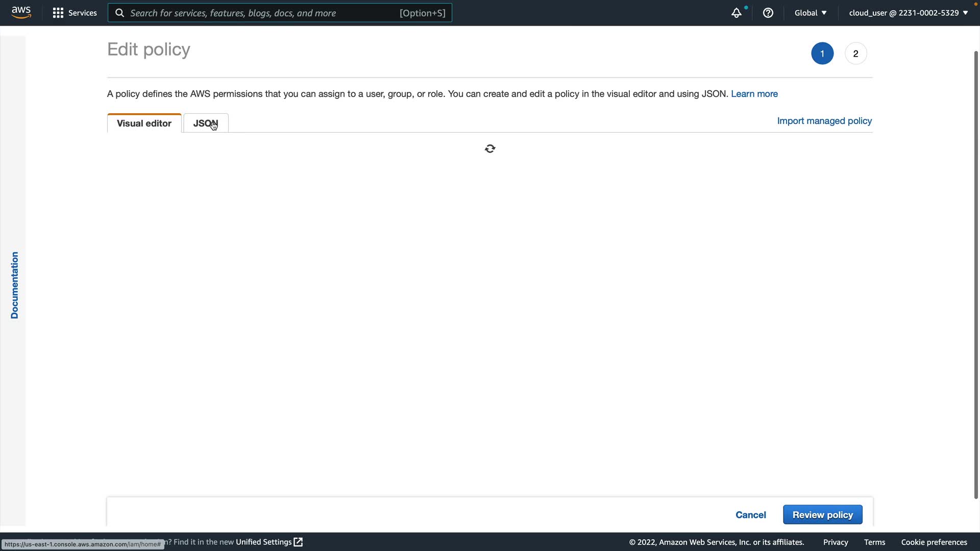Focus the services search input field
Screen dimensions: 980x551
point(263,13)
